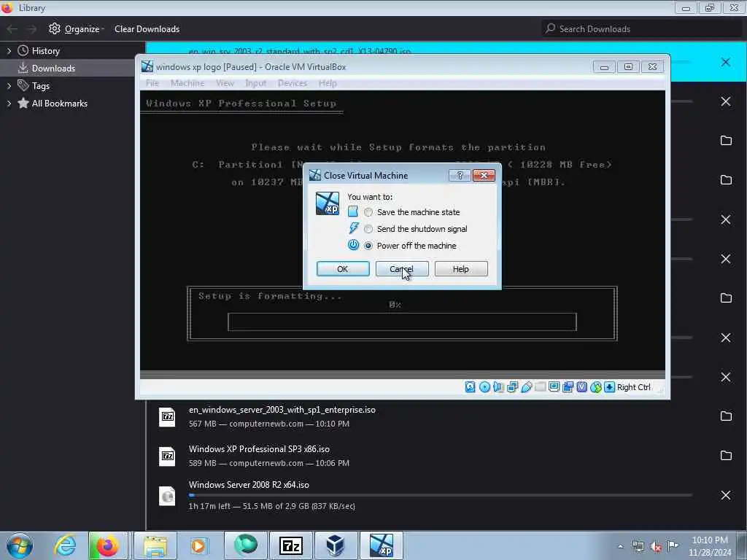Open Devices menu in VirtualBox window
The width and height of the screenshot is (747, 560).
292,83
